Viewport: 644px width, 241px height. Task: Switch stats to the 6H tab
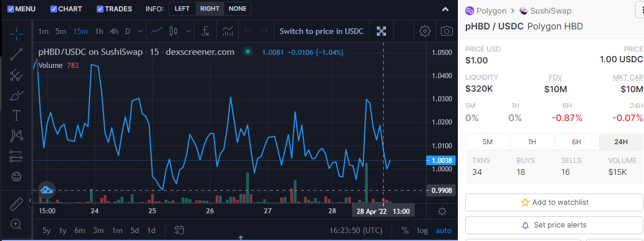(576, 142)
